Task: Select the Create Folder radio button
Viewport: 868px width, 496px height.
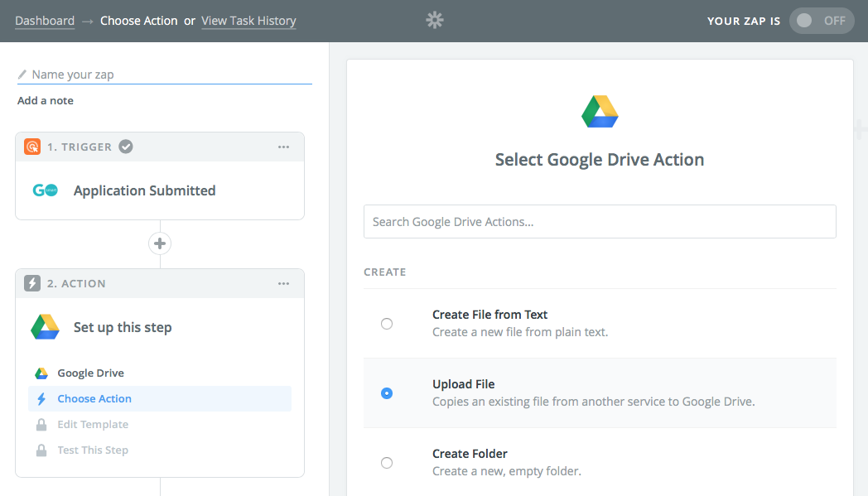Action: tap(387, 463)
